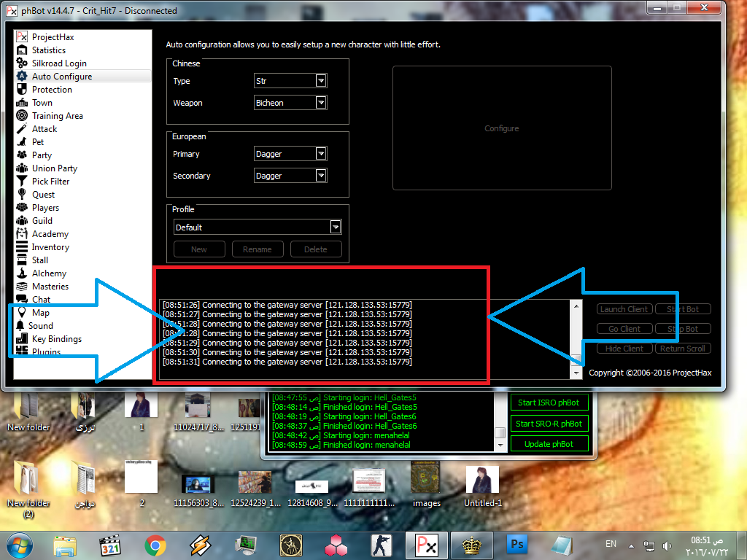Click the log line stamped [08:51:31]

pyautogui.click(x=287, y=362)
